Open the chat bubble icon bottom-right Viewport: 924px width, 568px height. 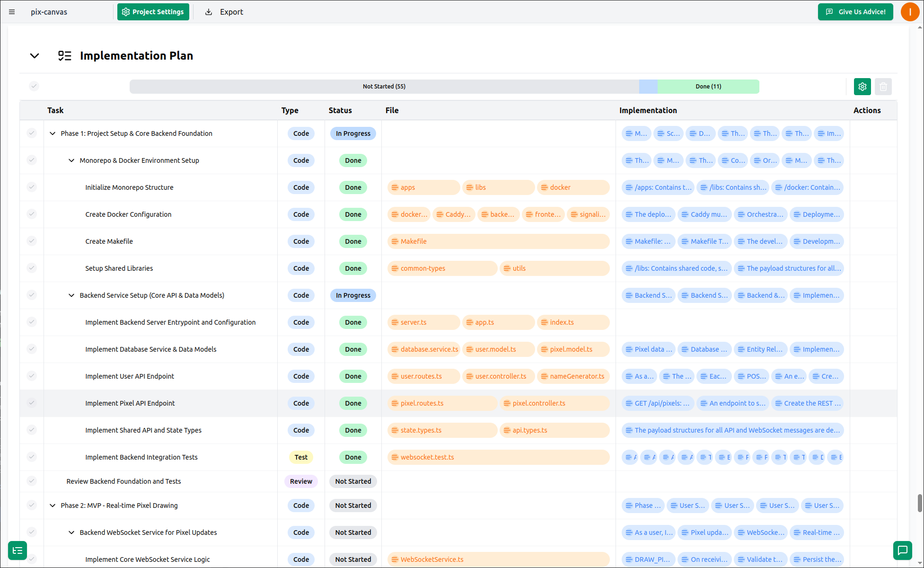tap(903, 550)
